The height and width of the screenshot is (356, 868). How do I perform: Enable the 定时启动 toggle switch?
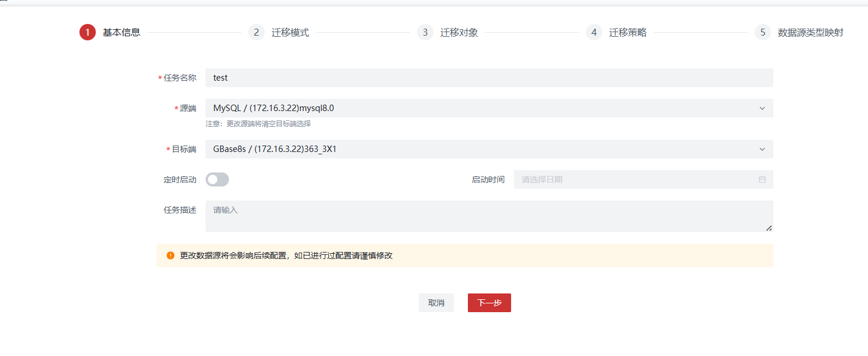click(x=217, y=179)
